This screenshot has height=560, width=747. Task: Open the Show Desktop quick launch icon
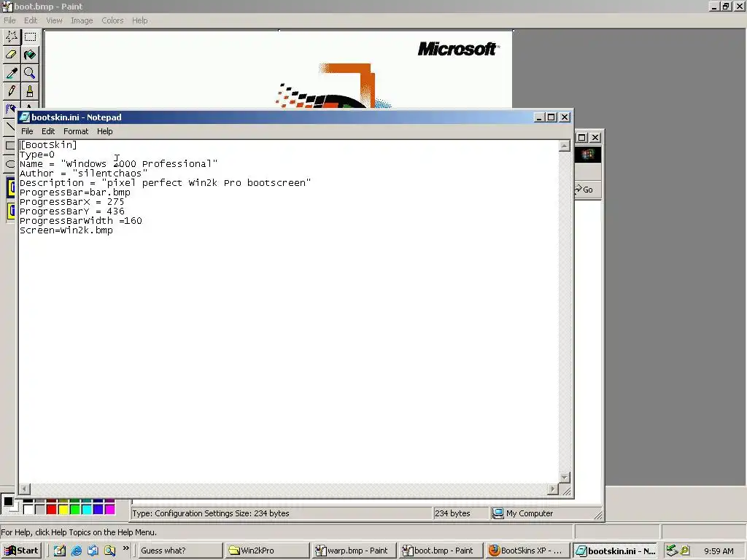click(60, 551)
